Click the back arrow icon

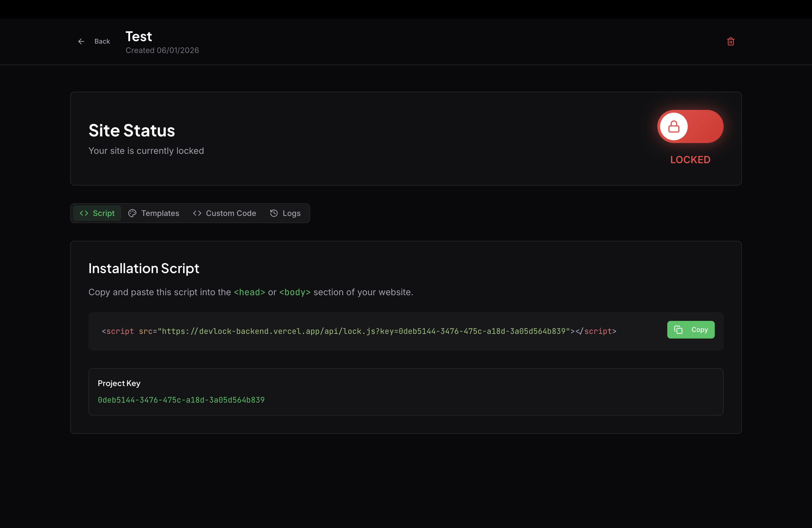81,41
